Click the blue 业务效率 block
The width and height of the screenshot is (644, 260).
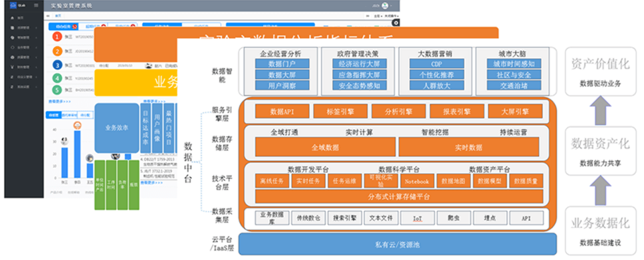(117, 128)
